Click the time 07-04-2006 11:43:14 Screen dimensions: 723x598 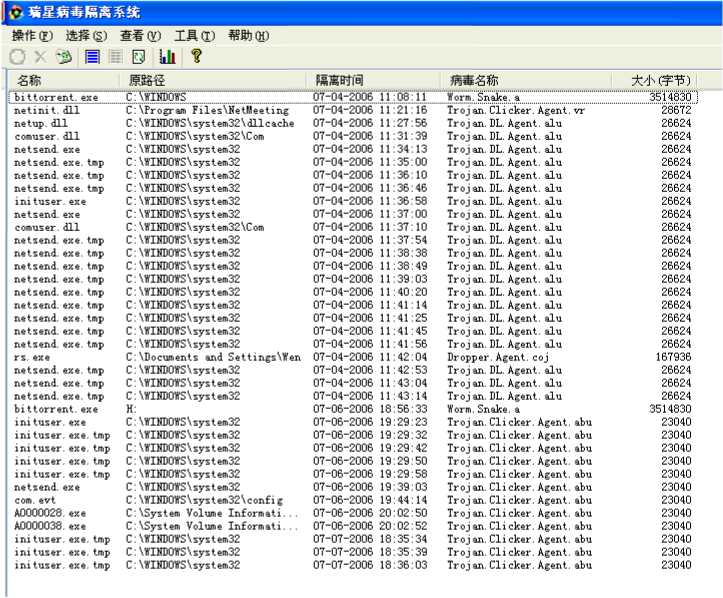370,396
